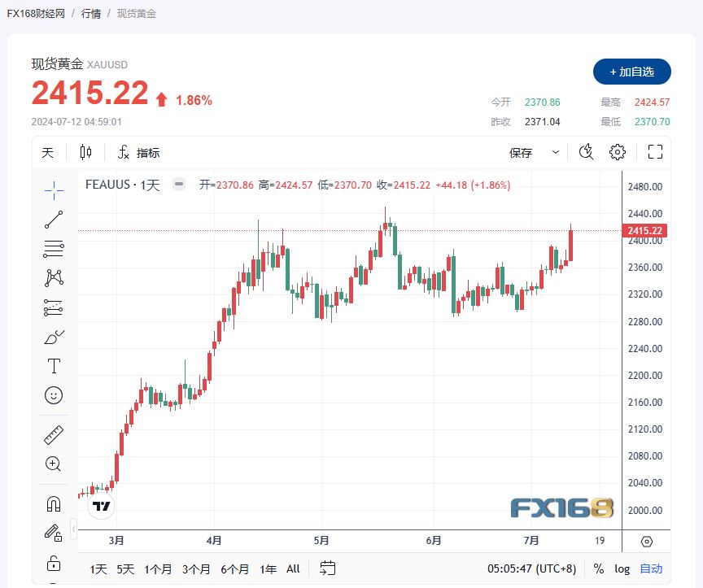Open the 天 interval dropdown
Screen dimensions: 703x588
tap(47, 152)
